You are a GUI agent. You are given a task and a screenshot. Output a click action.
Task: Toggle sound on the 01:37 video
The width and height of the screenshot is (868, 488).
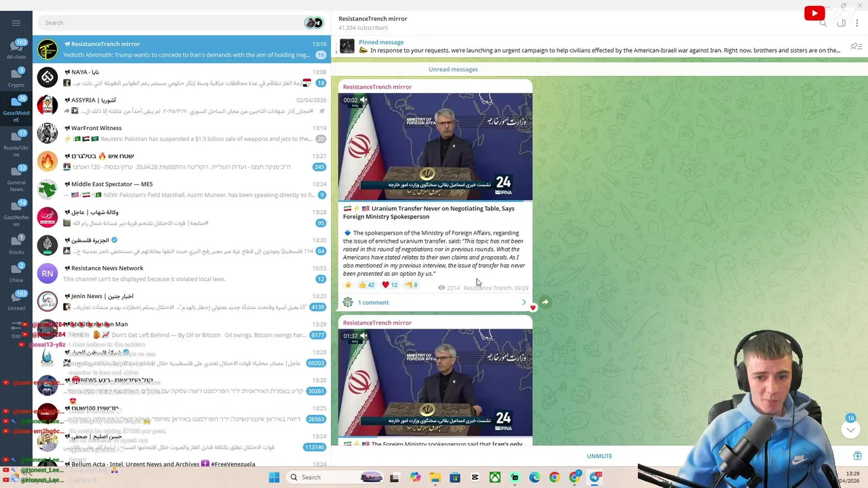363,336
